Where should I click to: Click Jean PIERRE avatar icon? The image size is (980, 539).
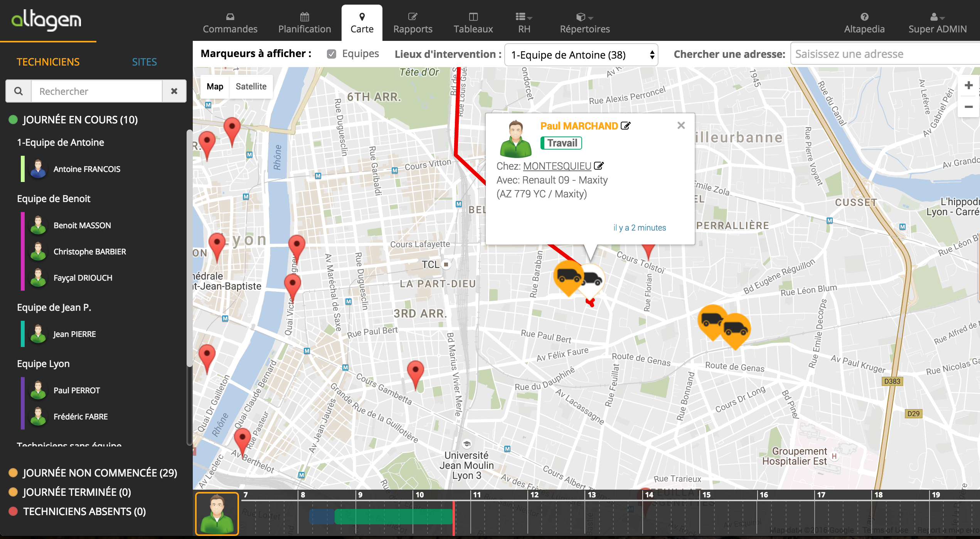38,334
